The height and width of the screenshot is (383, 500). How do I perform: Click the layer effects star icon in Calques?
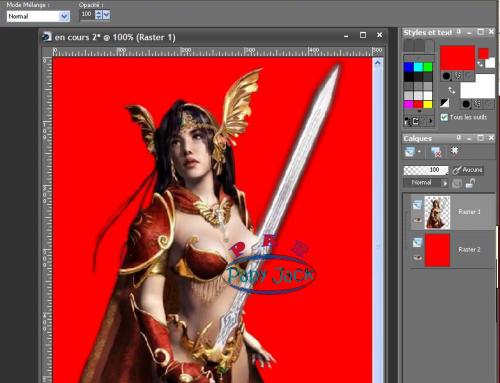click(x=454, y=151)
